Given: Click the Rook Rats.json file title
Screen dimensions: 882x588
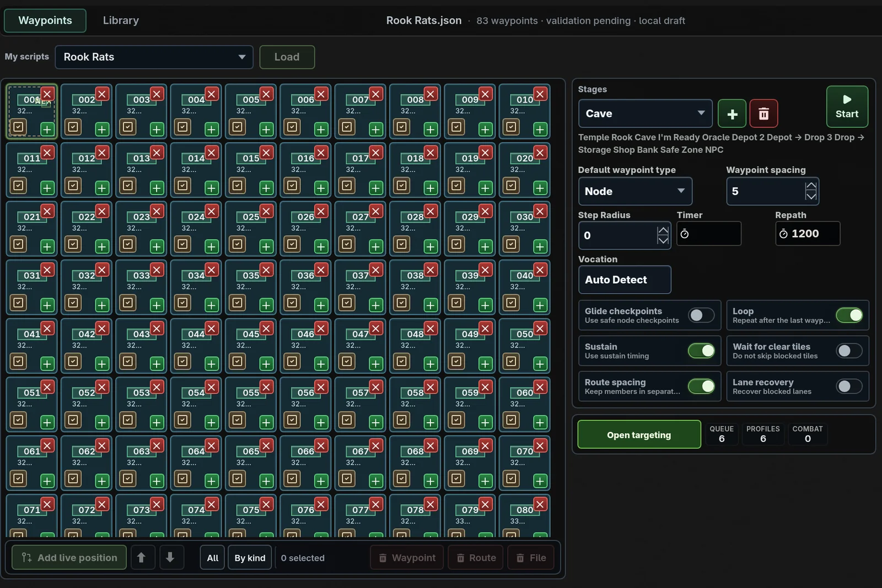Looking at the screenshot, I should click(x=423, y=20).
